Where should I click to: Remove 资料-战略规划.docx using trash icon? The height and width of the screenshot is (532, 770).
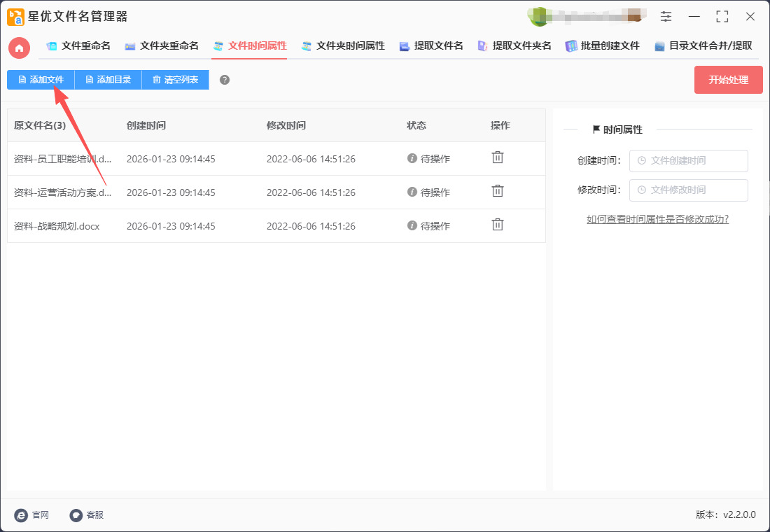click(497, 225)
